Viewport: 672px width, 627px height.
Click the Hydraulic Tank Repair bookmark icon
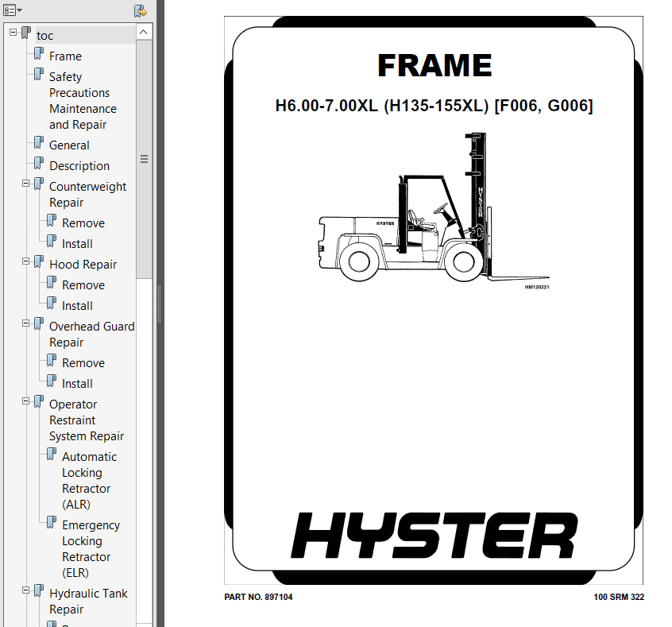[x=39, y=591]
